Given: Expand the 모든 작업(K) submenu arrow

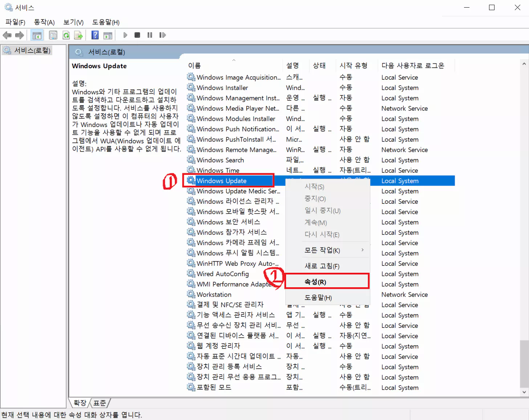Looking at the screenshot, I should [362, 250].
